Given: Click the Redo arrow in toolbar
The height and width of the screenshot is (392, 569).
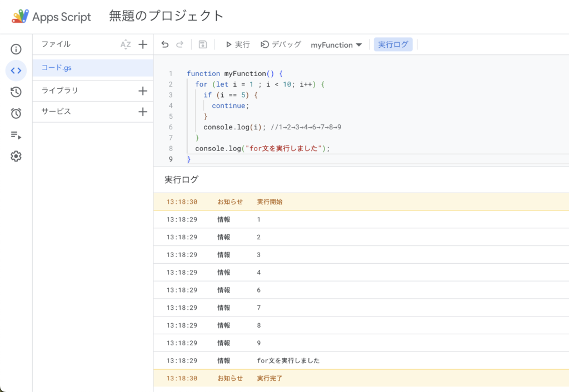Looking at the screenshot, I should [x=179, y=44].
